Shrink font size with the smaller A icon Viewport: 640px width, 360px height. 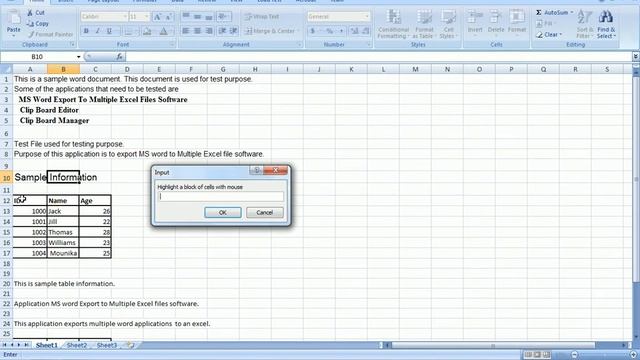tap(169, 17)
